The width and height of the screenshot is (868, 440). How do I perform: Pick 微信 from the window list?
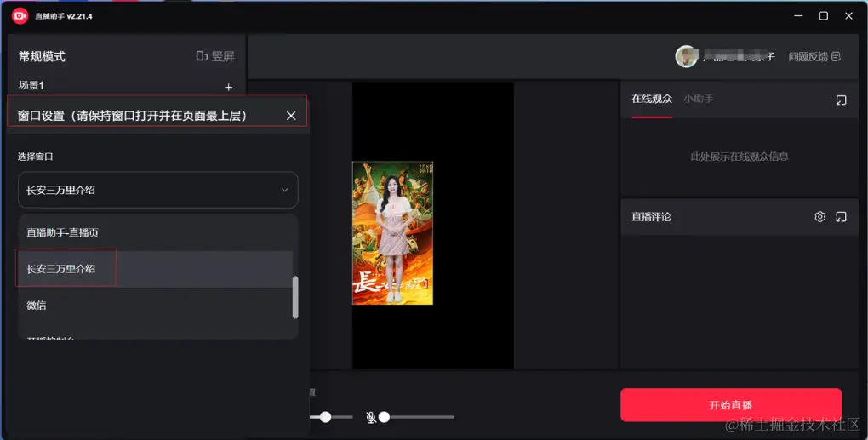156,305
